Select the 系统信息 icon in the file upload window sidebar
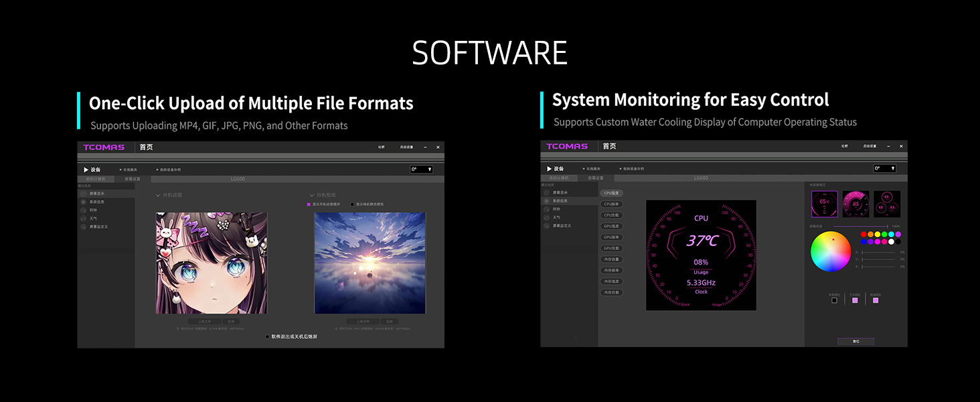This screenshot has width=980, height=402. pyautogui.click(x=83, y=202)
